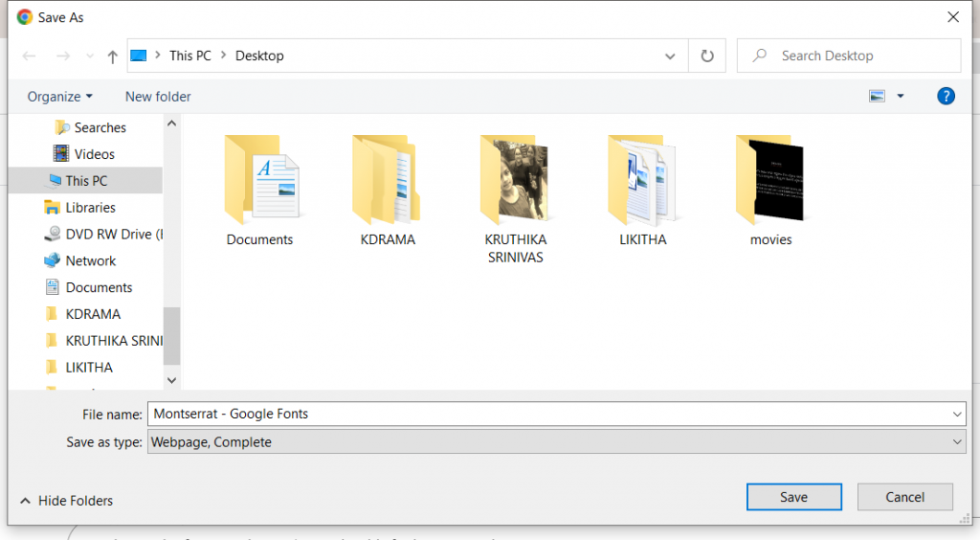Image resolution: width=980 pixels, height=540 pixels.
Task: Click New folder in the toolbar
Action: tap(158, 97)
